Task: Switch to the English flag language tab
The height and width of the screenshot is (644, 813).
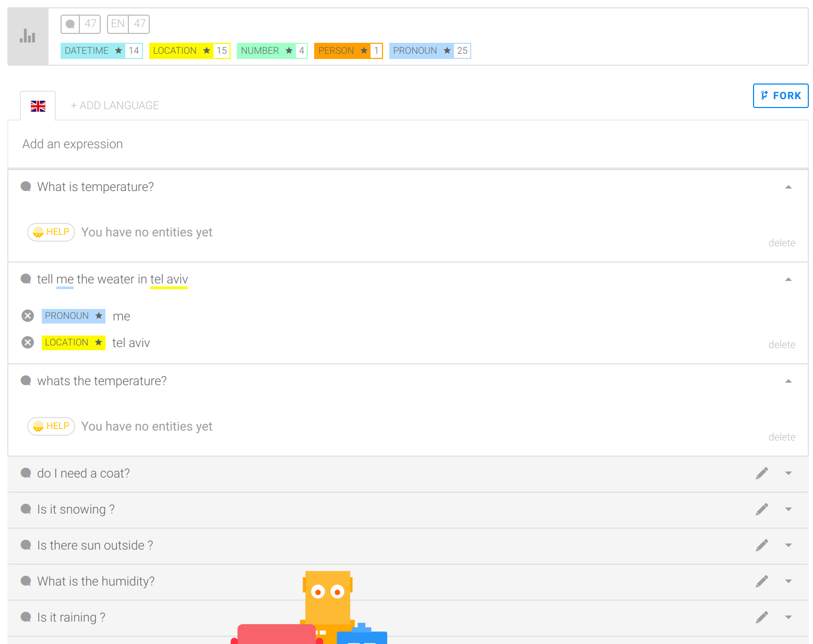Action: point(38,106)
